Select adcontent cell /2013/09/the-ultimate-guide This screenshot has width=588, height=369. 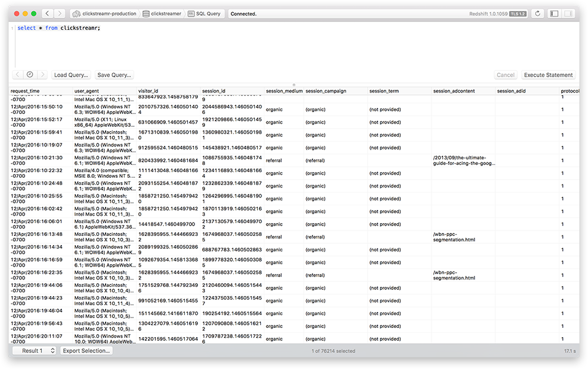pyautogui.click(x=463, y=161)
